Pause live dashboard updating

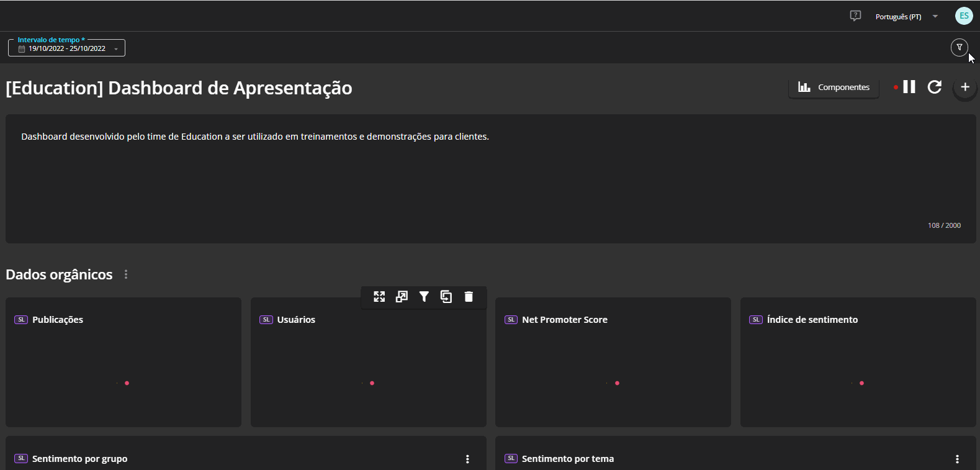pos(909,87)
